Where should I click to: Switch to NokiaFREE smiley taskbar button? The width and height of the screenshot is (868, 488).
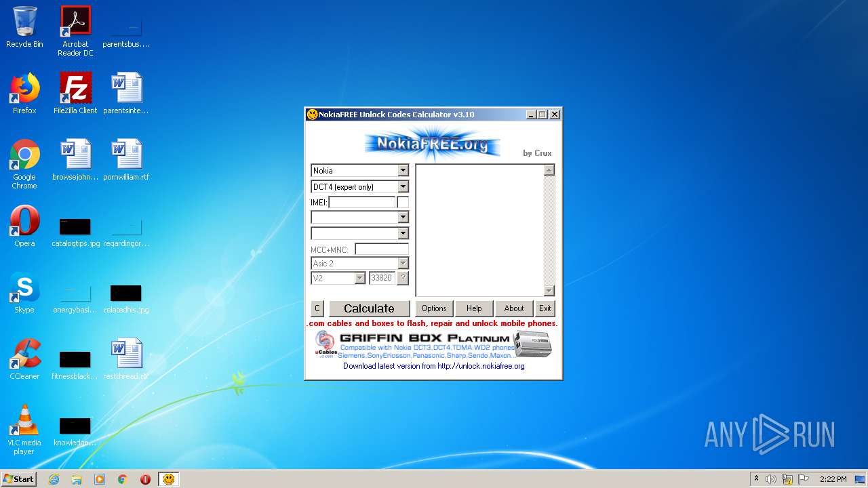click(169, 479)
